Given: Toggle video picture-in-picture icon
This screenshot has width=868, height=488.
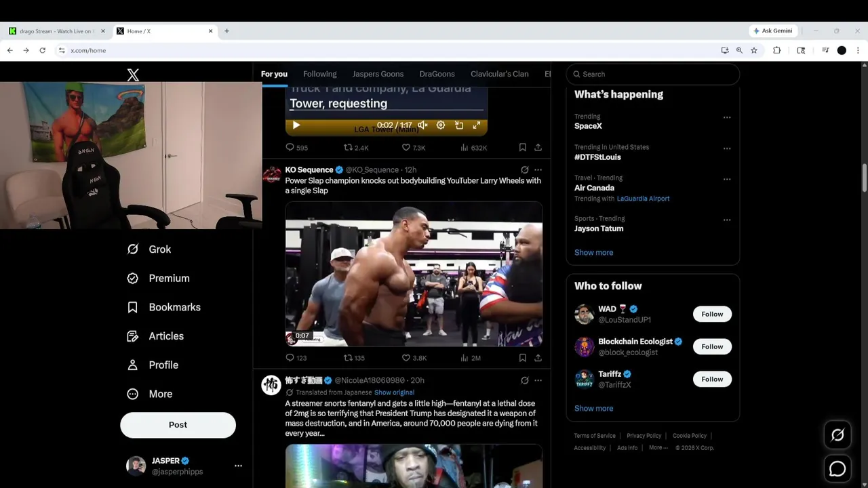Looking at the screenshot, I should pyautogui.click(x=459, y=125).
